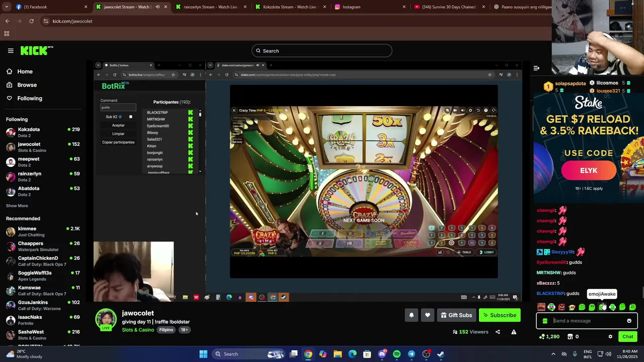Open CaptainChickenD recommended channel
Viewport: 644px width, 362px height.
43,261
